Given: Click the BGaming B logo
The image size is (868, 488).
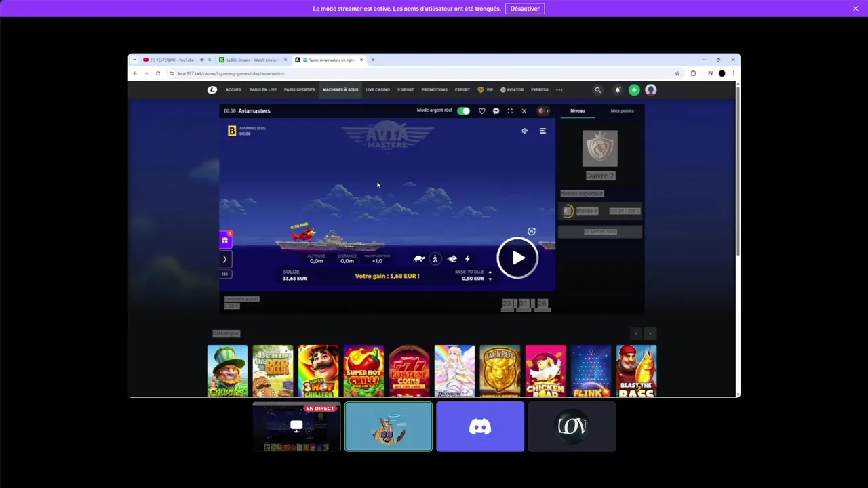Looking at the screenshot, I should click(232, 131).
